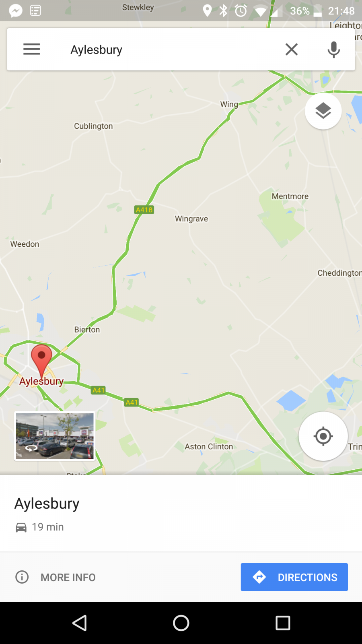Image resolution: width=362 pixels, height=644 pixels.
Task: Tap the Wingrave village label
Action: click(x=191, y=219)
